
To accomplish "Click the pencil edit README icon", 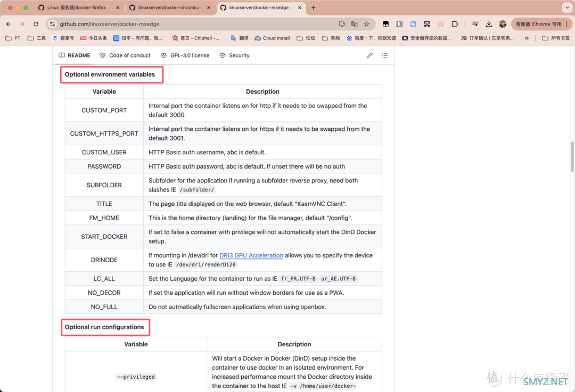I will 369,55.
